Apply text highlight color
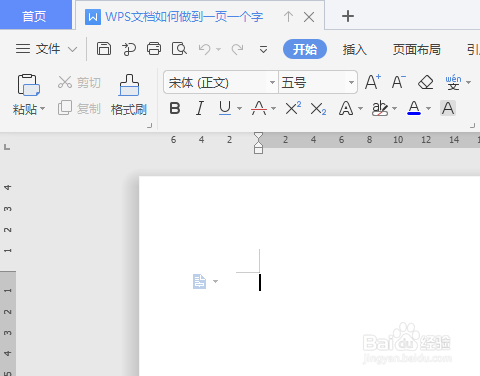Screen dimensions: 480x376 tap(380, 108)
